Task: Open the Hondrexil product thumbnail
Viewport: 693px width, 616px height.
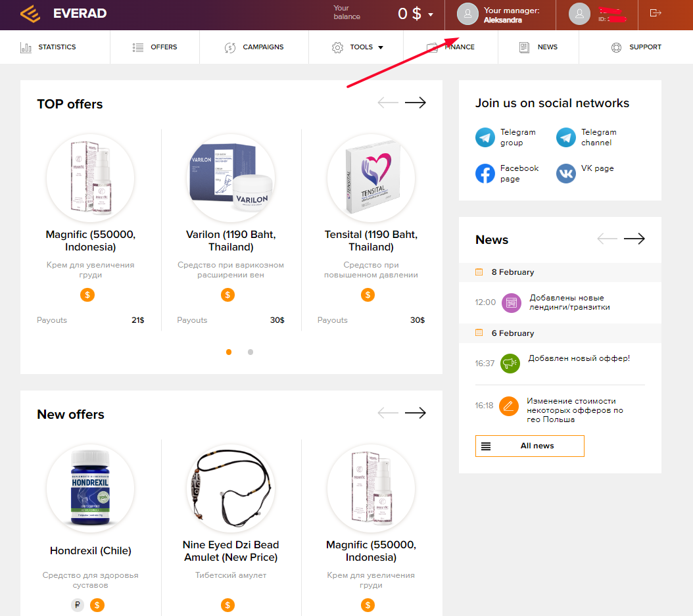Action: pyautogui.click(x=91, y=488)
